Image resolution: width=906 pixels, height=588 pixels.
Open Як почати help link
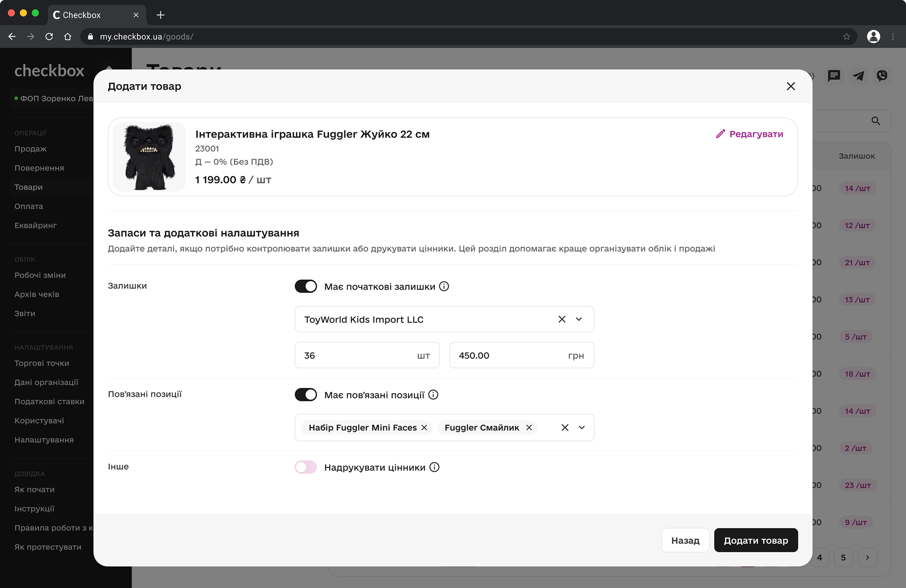(34, 490)
